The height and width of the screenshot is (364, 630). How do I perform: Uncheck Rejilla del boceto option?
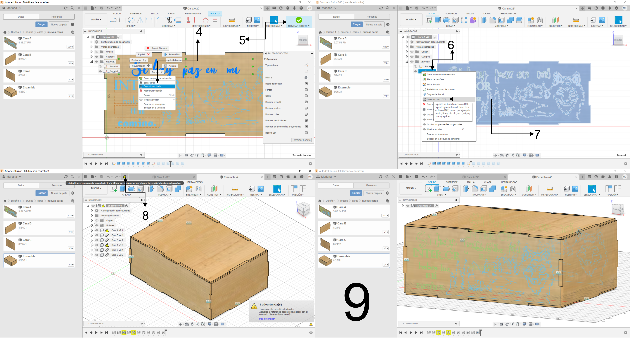pos(306,84)
